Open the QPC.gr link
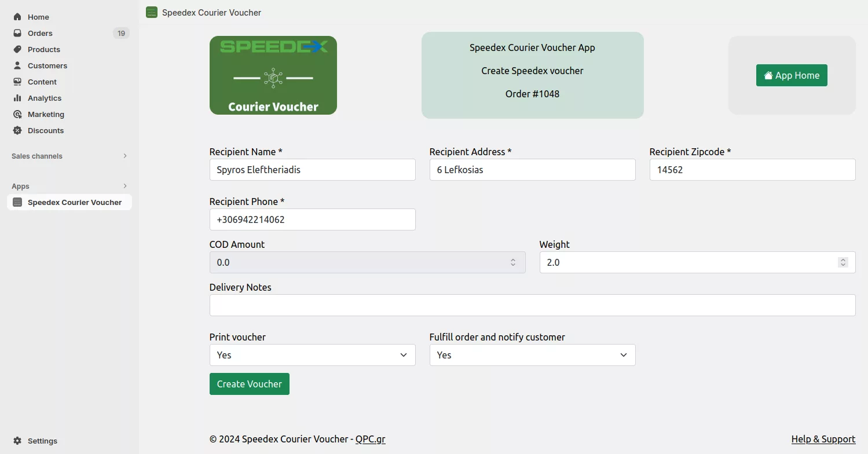This screenshot has width=868, height=454. (371, 439)
